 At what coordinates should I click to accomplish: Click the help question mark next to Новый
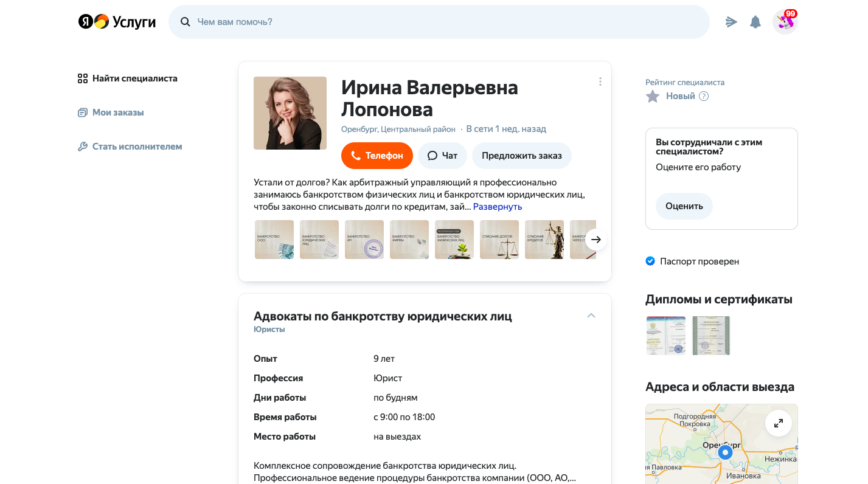tap(704, 96)
